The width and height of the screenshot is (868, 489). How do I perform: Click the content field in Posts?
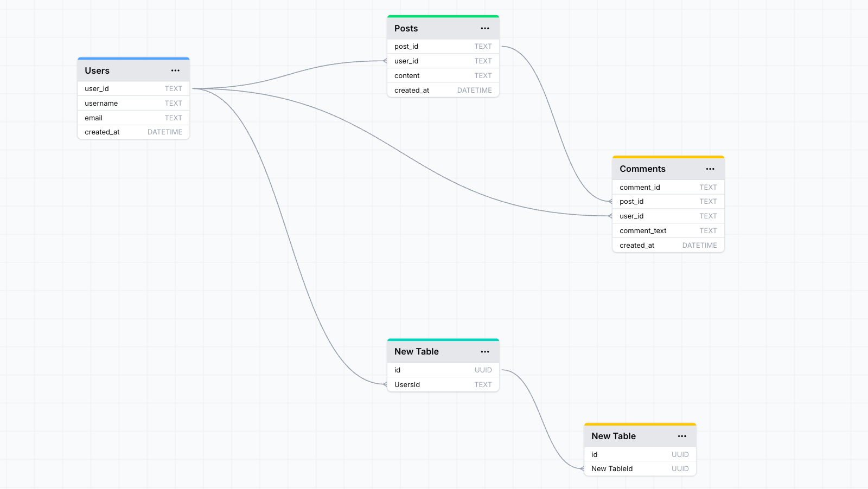point(443,75)
